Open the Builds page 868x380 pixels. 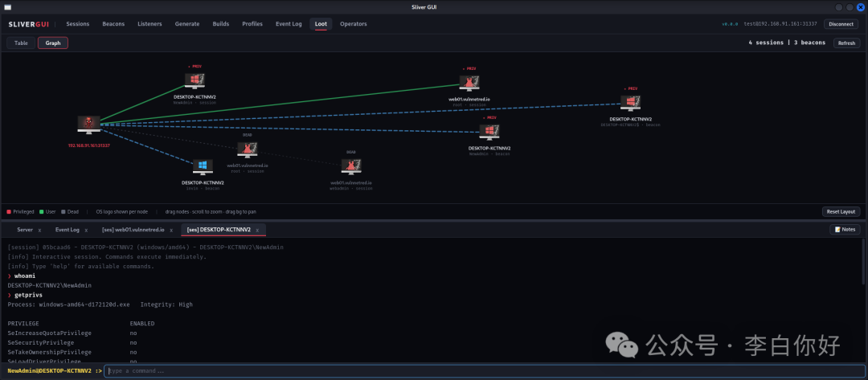221,24
